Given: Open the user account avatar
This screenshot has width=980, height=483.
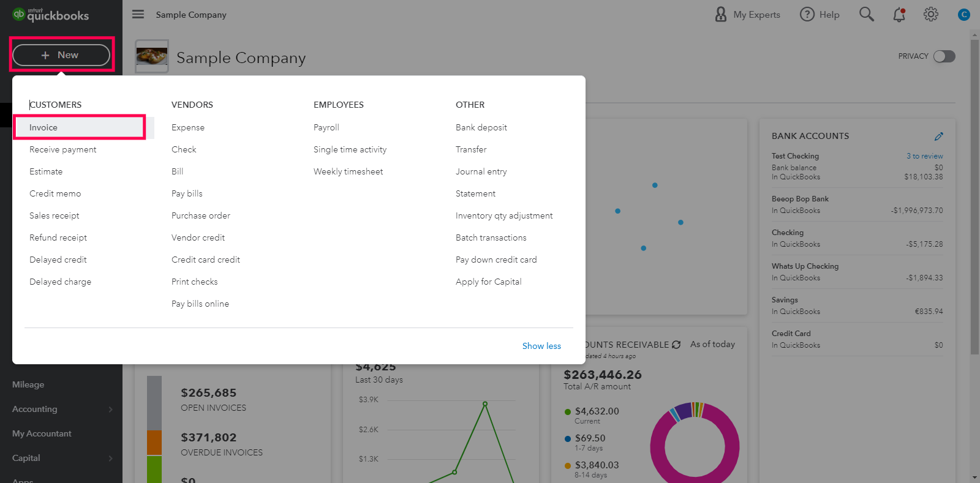Looking at the screenshot, I should tap(963, 14).
